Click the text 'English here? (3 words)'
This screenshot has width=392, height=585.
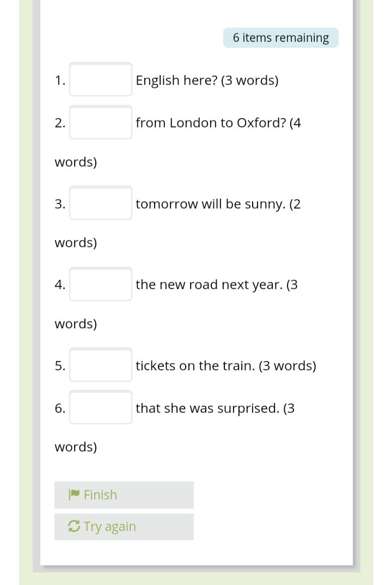[207, 81]
